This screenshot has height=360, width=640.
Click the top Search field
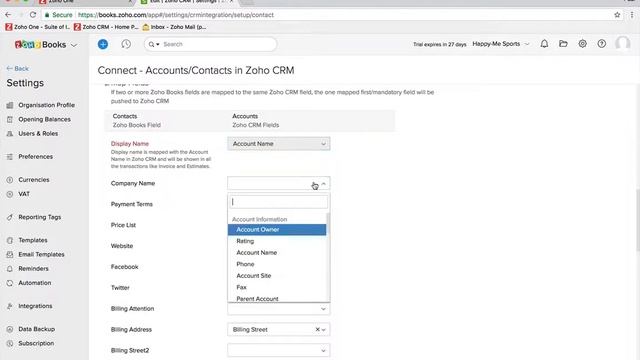210,44
